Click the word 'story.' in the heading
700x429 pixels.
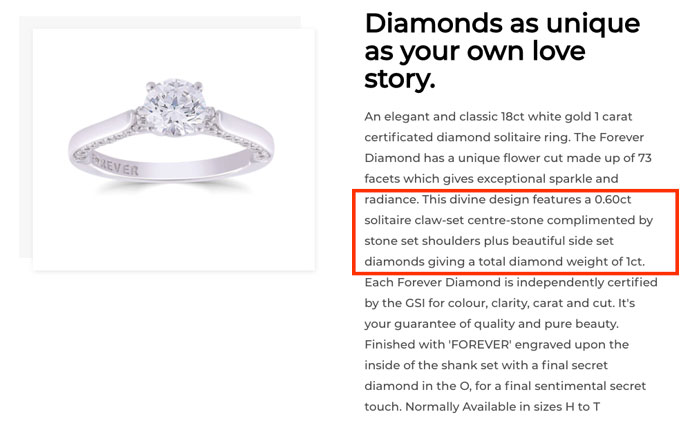[400, 79]
